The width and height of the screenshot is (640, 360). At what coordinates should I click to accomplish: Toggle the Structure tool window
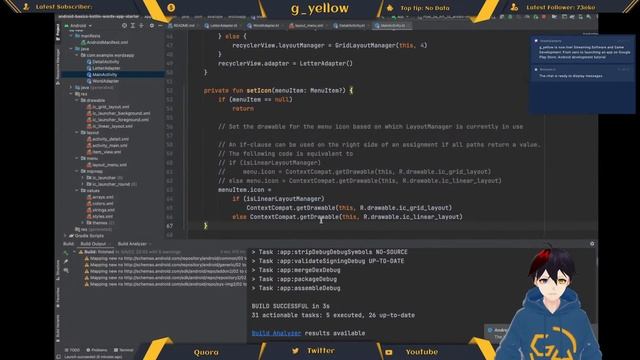click(58, 269)
